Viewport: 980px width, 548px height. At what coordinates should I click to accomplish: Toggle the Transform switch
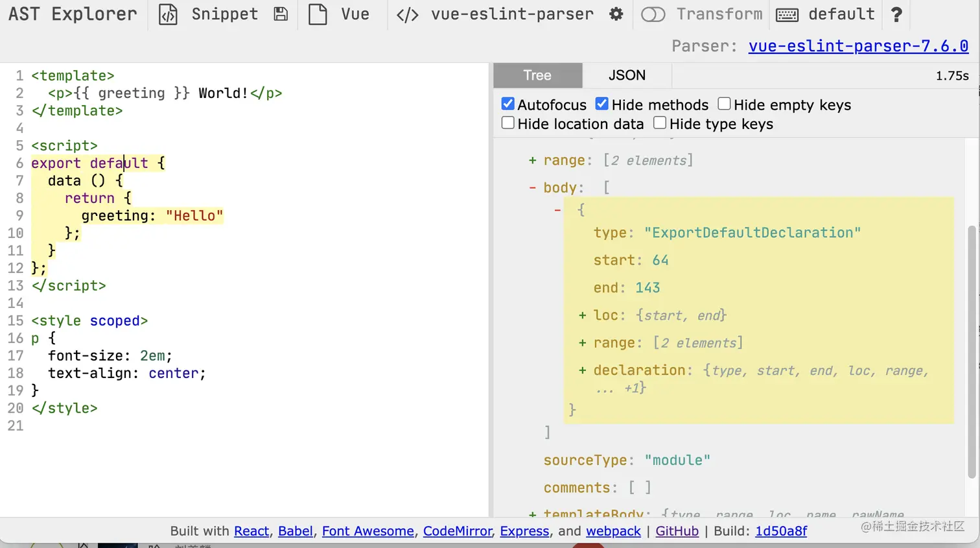pyautogui.click(x=653, y=14)
